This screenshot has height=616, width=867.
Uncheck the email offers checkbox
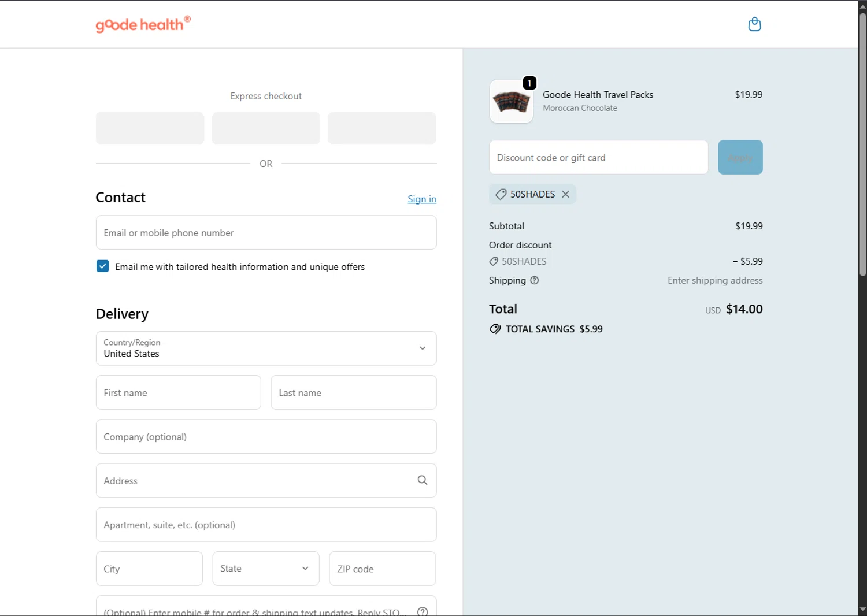coord(102,266)
